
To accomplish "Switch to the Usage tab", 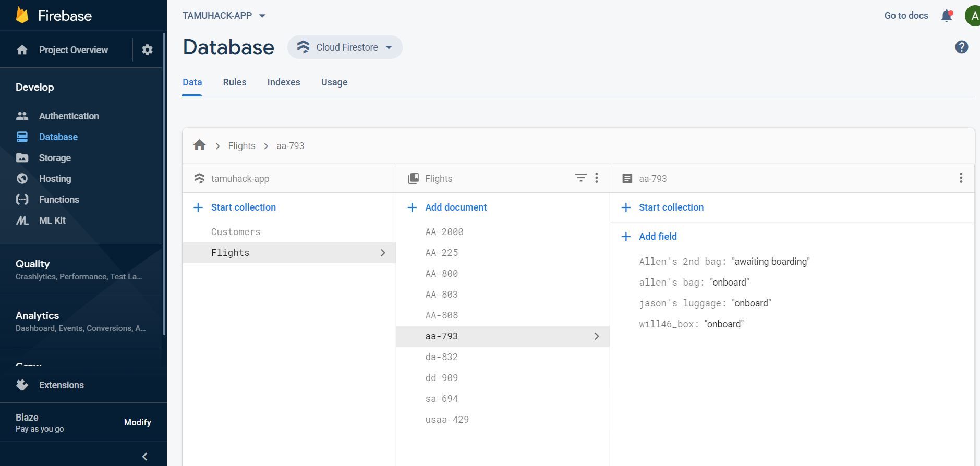I will 334,82.
